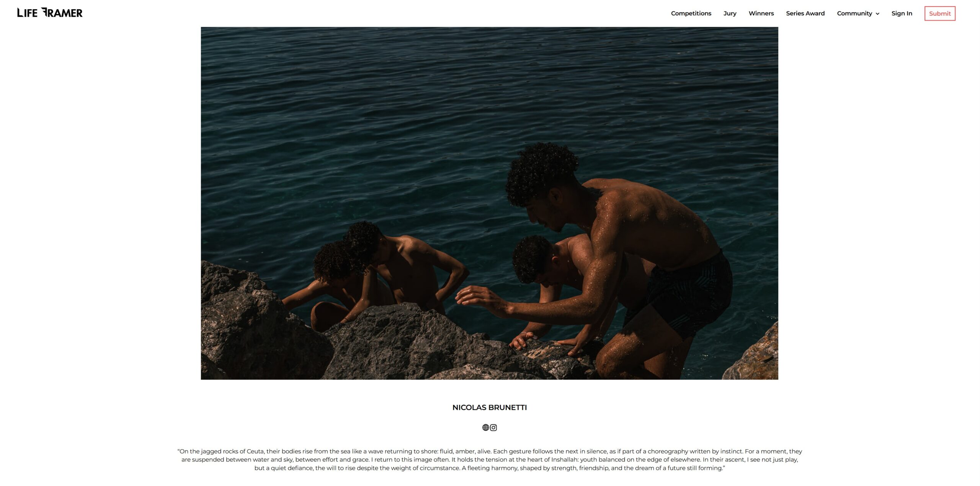This screenshot has height=486, width=980.
Task: Click the two curly-haired boys climbing together
Action: coord(375,276)
